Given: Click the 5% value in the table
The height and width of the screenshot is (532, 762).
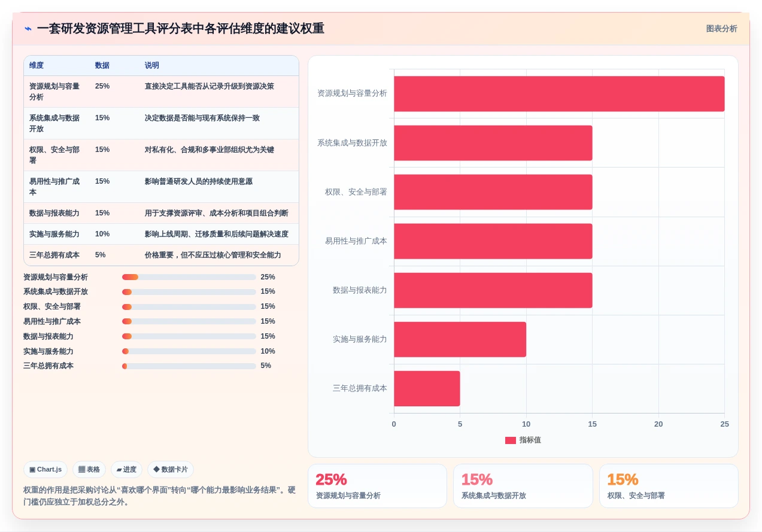Looking at the screenshot, I should pyautogui.click(x=101, y=255).
